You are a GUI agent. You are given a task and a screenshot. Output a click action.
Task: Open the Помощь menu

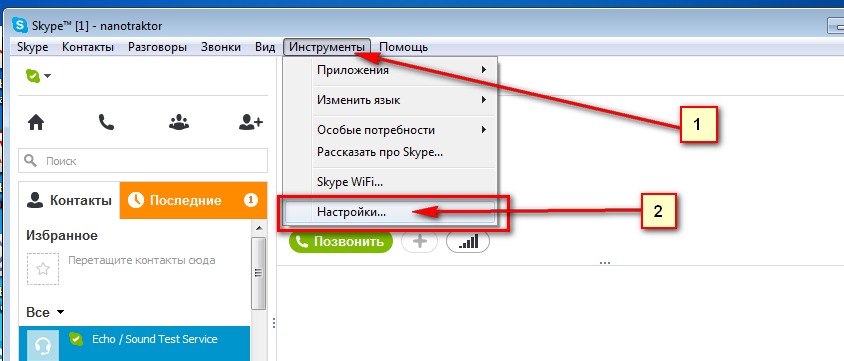click(403, 47)
